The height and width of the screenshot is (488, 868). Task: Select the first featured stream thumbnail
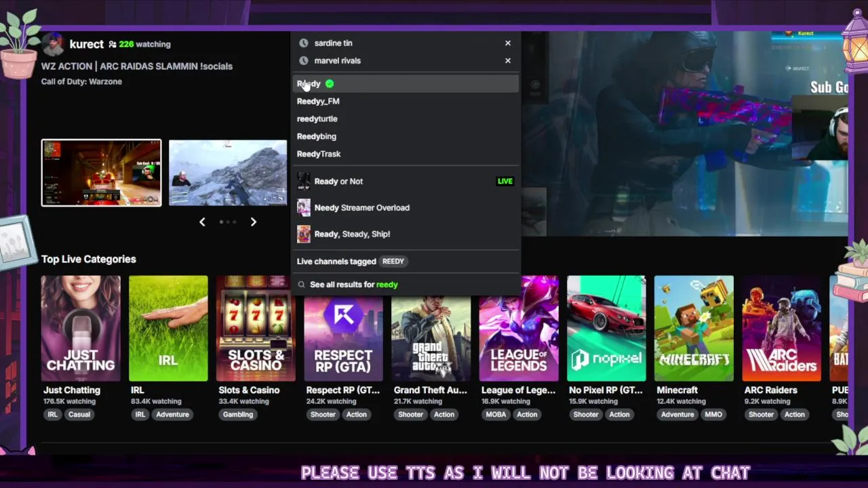[101, 172]
